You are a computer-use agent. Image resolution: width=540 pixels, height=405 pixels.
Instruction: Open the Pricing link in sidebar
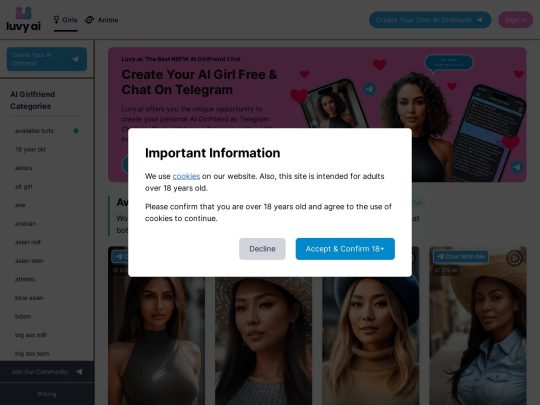point(47,394)
